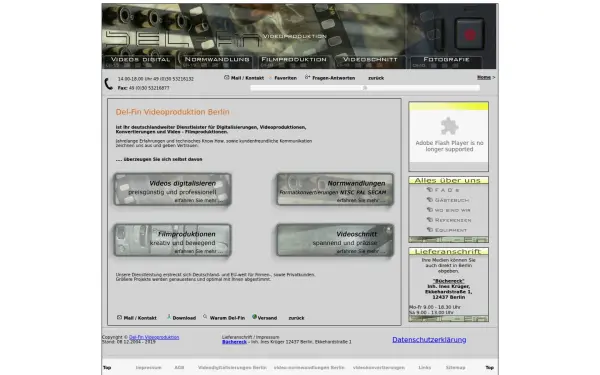Click the Favoriten link

click(285, 78)
